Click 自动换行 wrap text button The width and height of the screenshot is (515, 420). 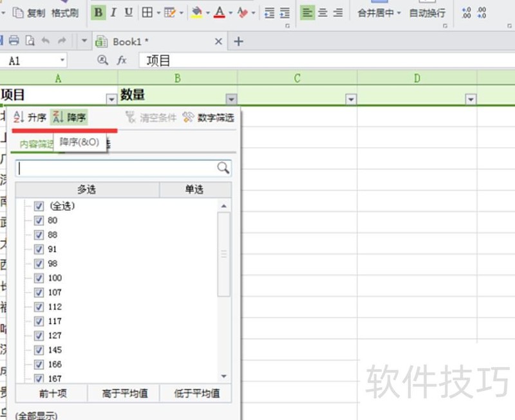click(x=427, y=13)
